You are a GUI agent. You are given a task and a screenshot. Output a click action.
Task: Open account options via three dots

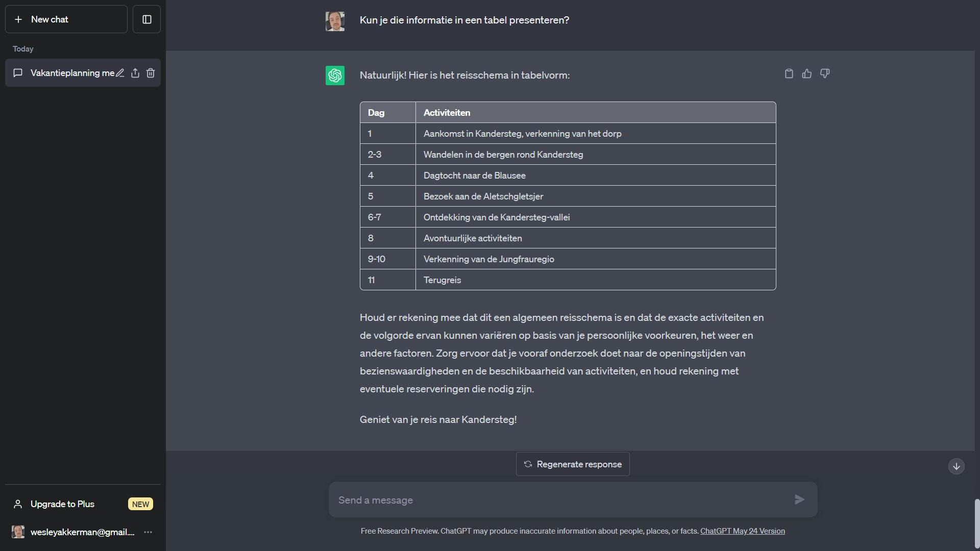[x=148, y=532]
